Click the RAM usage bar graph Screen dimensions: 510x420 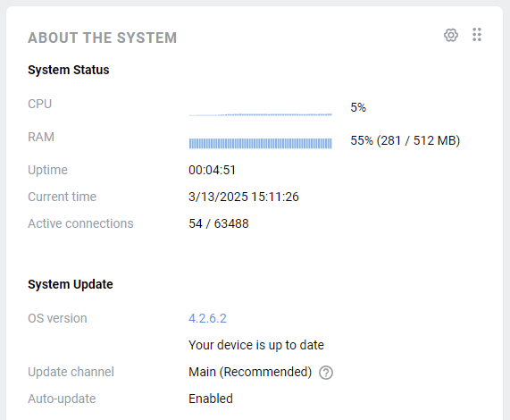[x=261, y=144]
